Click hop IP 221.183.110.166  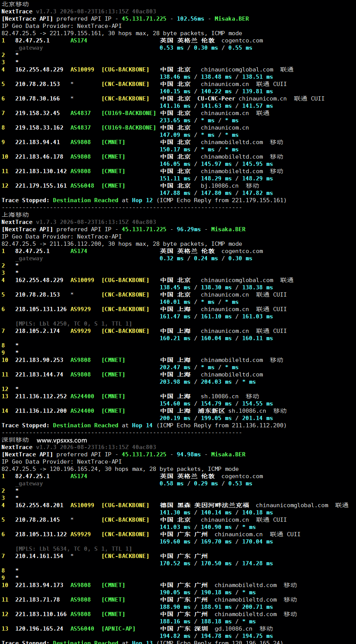41,614
